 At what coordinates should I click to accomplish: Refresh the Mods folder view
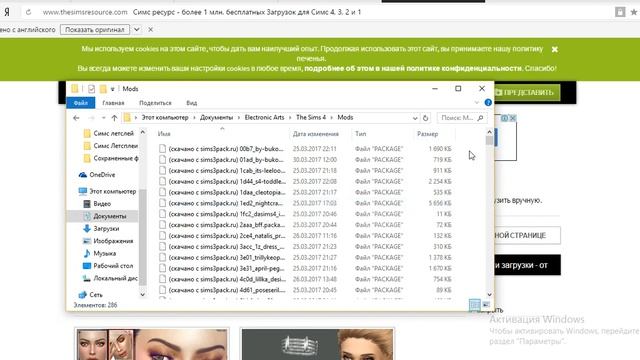click(x=425, y=118)
